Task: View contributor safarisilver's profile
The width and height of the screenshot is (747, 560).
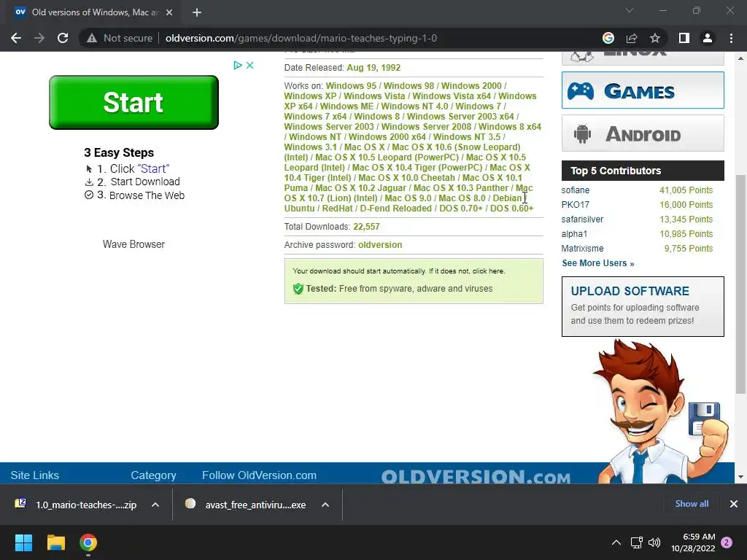Action: [x=582, y=219]
